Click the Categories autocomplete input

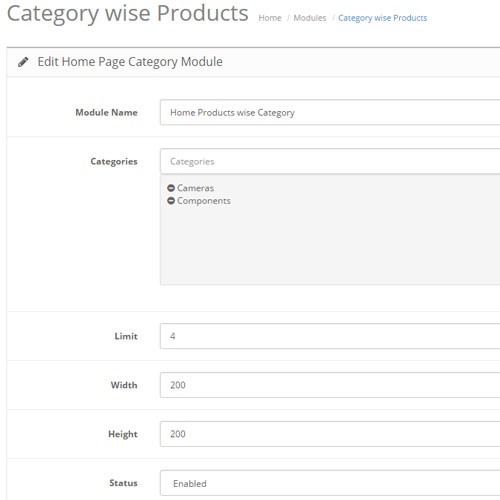(x=330, y=161)
